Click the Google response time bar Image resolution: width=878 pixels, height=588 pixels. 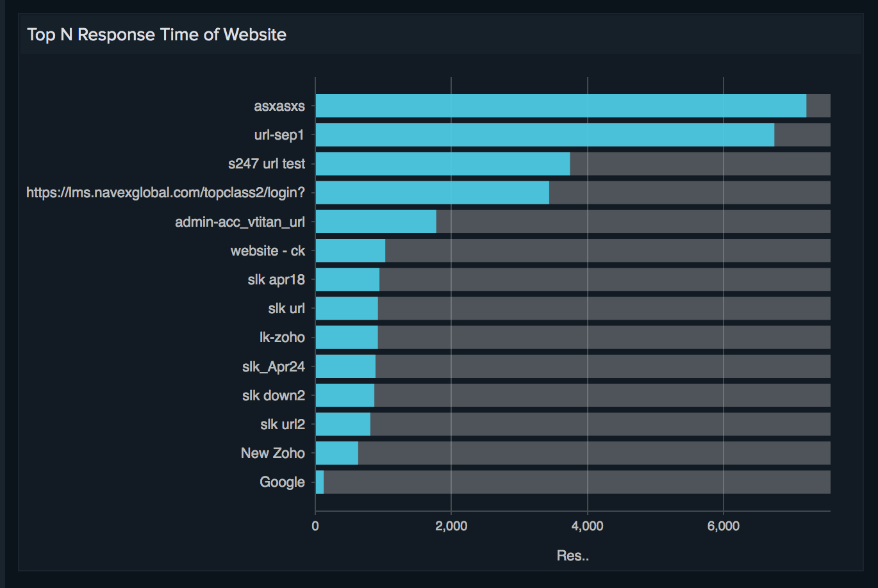click(x=319, y=481)
